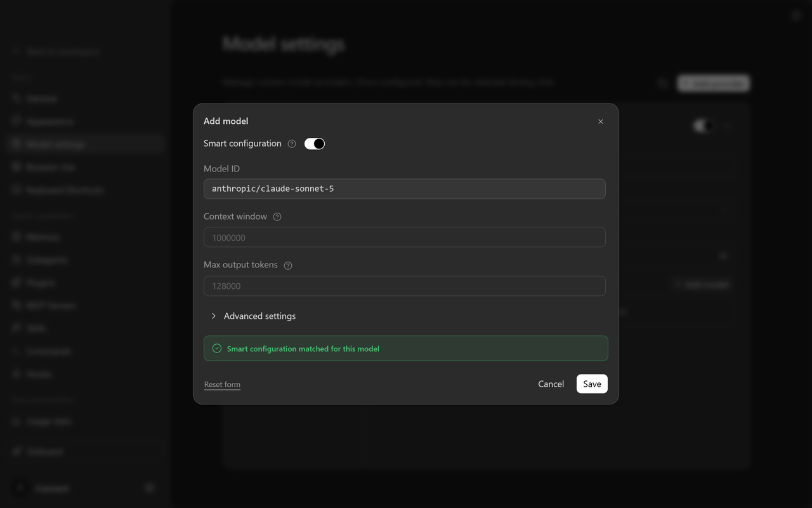Click the Context window help icon
The width and height of the screenshot is (812, 508).
[x=277, y=217]
